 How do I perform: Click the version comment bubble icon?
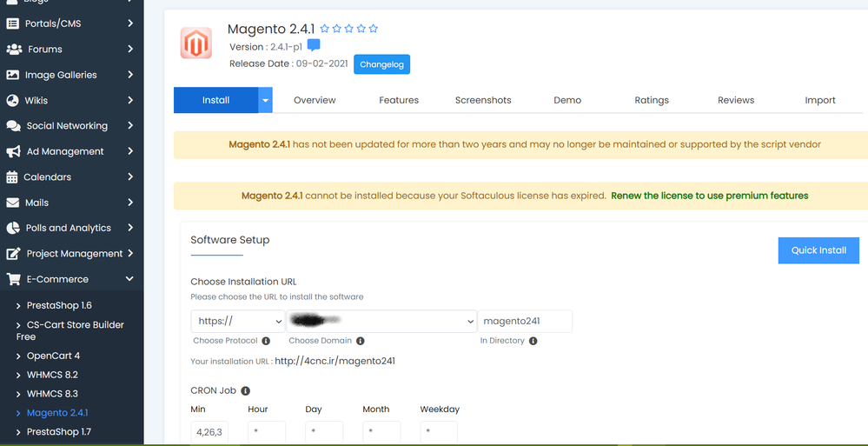[x=314, y=46]
